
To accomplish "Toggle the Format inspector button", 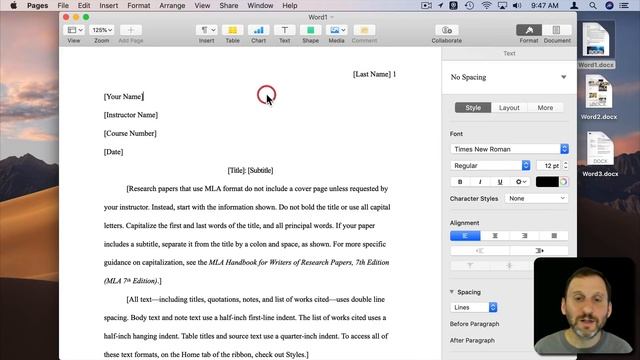I will [529, 30].
